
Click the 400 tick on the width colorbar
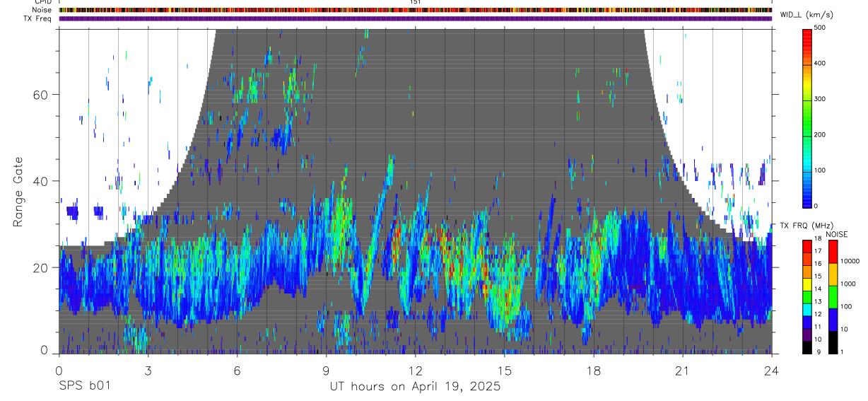coord(820,63)
